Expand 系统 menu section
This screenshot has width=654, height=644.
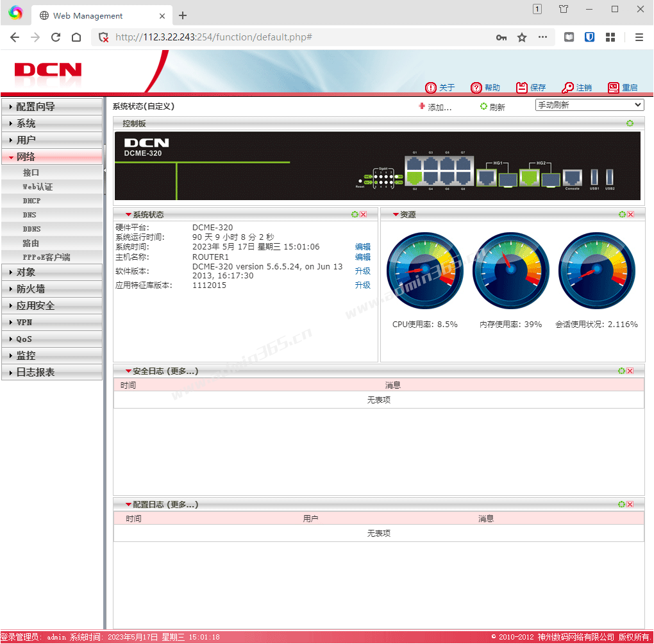point(52,123)
